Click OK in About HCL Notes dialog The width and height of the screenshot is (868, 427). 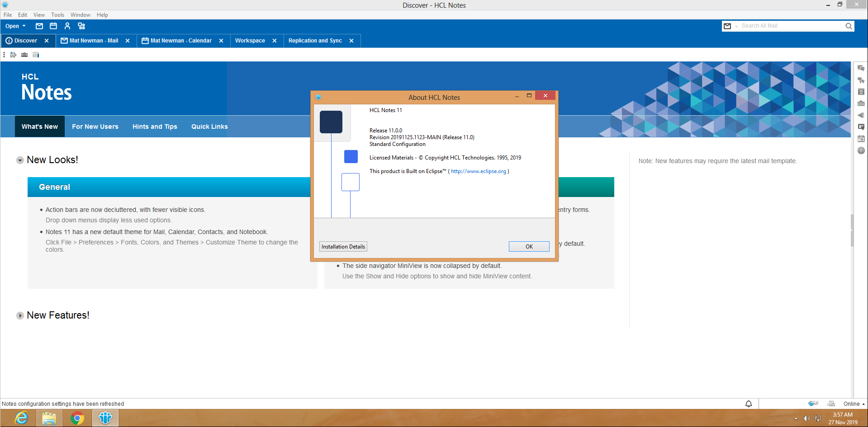[x=529, y=247]
